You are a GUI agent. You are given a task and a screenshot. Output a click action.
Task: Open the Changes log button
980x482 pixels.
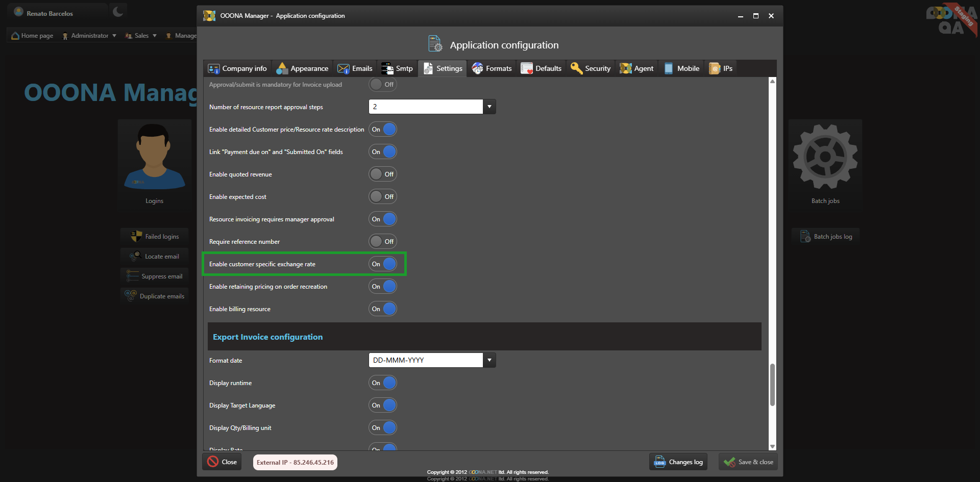(x=678, y=462)
